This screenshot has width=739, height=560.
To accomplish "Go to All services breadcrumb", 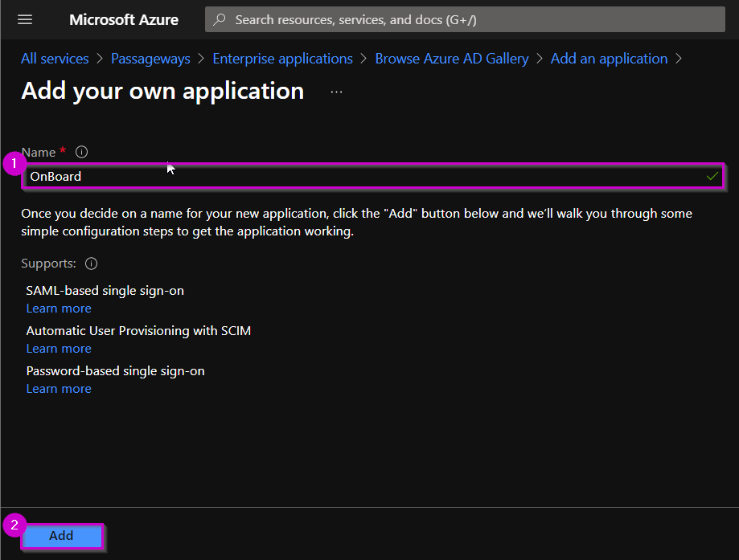I will tap(55, 59).
